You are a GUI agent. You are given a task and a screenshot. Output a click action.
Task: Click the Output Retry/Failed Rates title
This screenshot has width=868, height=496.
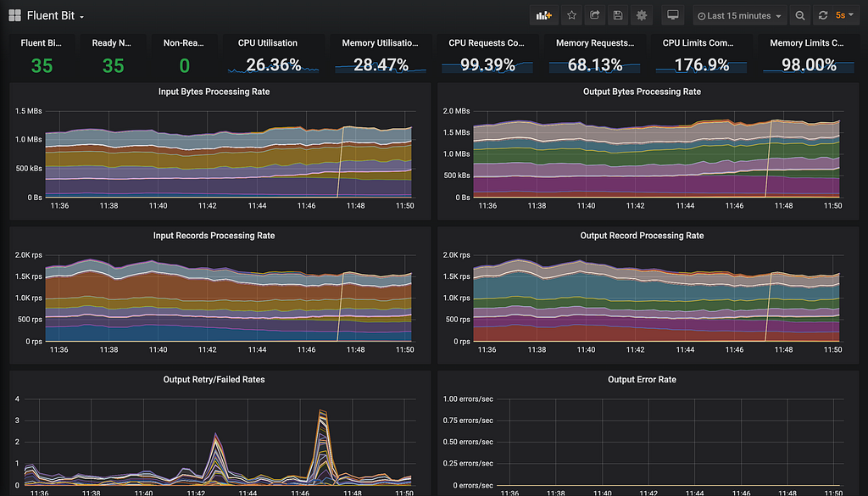click(x=214, y=380)
